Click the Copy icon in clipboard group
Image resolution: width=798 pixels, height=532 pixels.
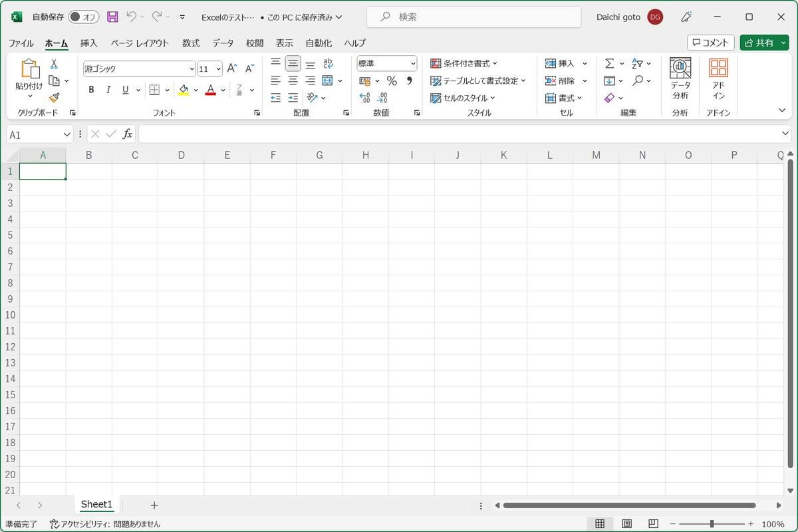click(x=55, y=80)
